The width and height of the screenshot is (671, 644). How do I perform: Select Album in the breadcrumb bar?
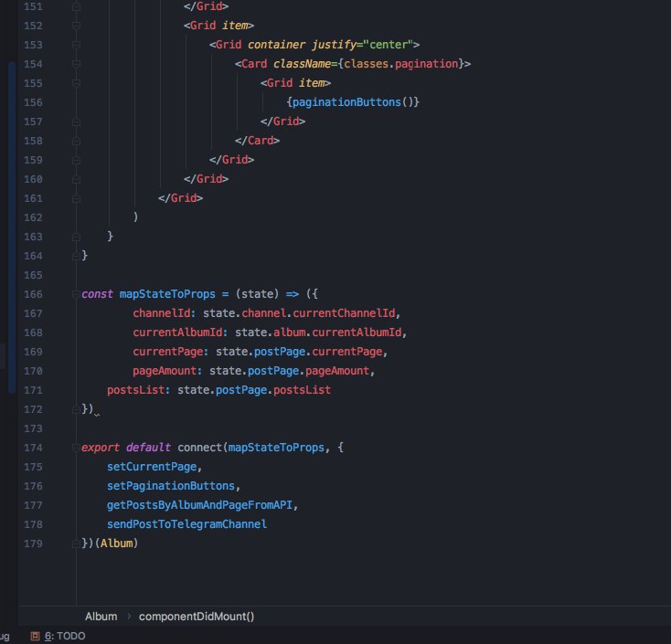point(101,617)
